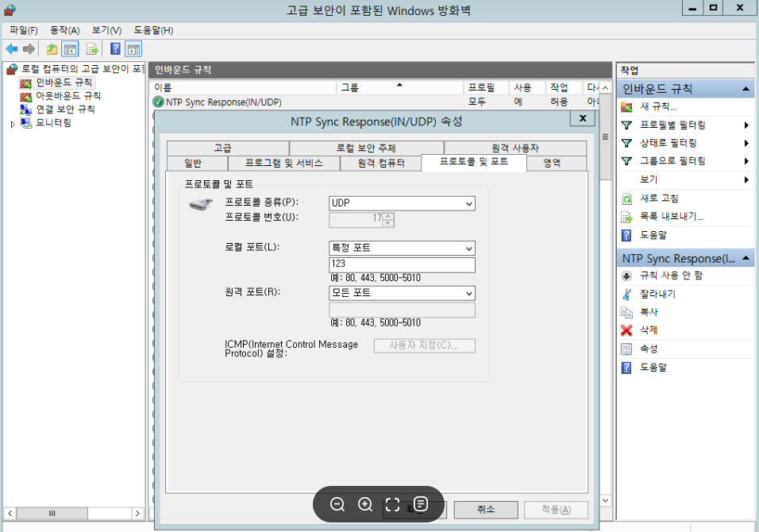Open the 원격 포트 모든 포트 dropdown
This screenshot has height=532, width=759.
468,293
